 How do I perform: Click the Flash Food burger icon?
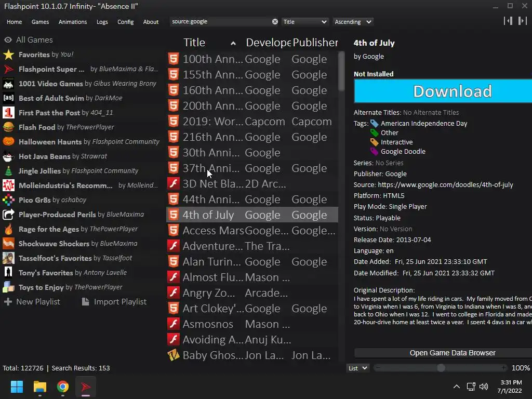tap(8, 127)
